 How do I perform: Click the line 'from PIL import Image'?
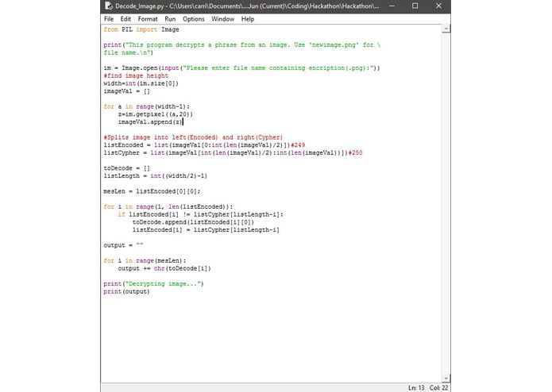click(141, 29)
